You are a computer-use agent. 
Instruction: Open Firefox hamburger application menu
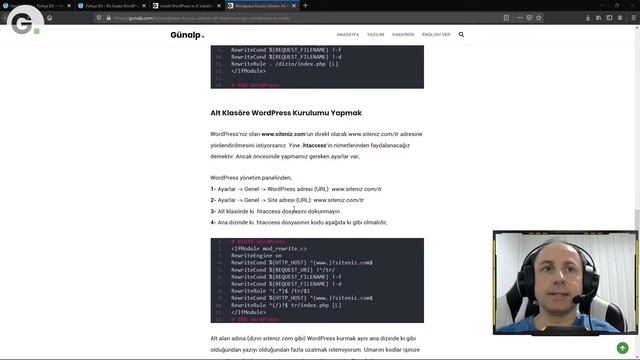tap(633, 18)
